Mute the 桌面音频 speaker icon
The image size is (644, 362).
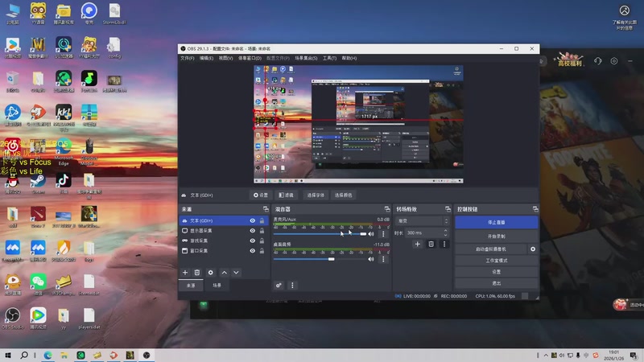tap(371, 259)
